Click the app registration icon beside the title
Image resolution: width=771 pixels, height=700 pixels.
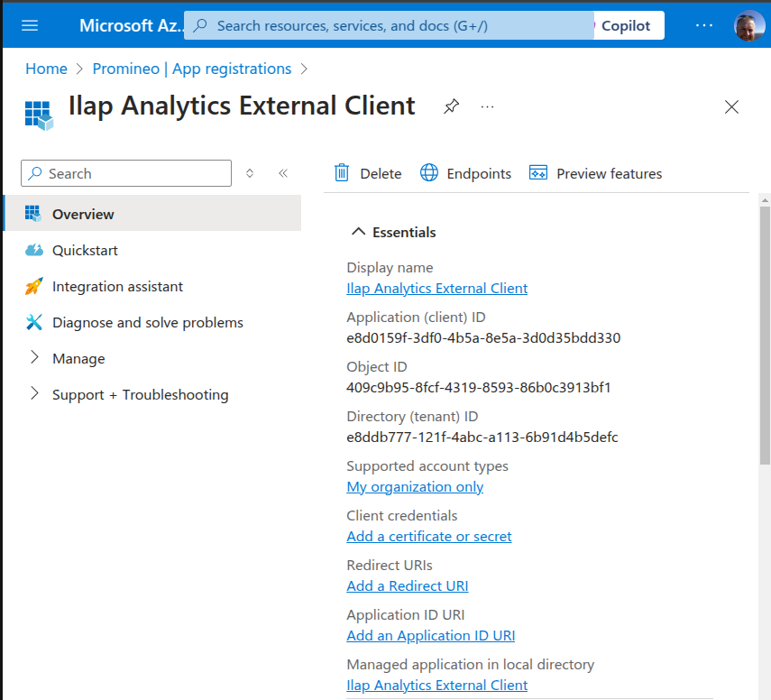[39, 115]
